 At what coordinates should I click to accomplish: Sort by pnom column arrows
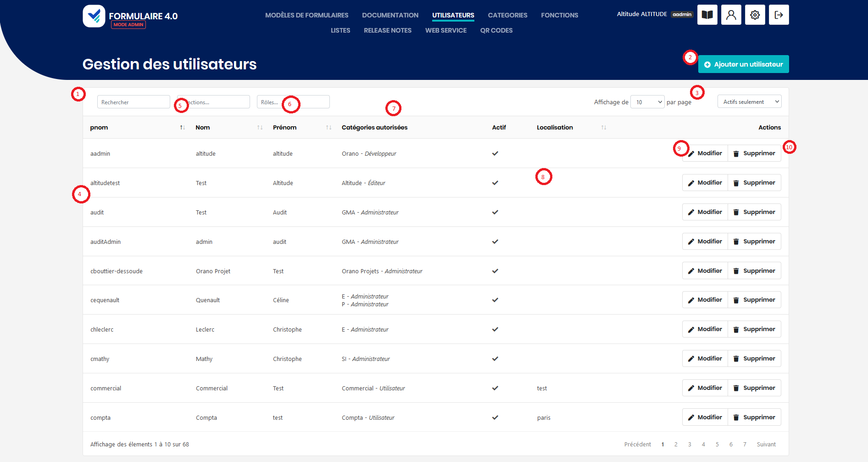coord(182,128)
